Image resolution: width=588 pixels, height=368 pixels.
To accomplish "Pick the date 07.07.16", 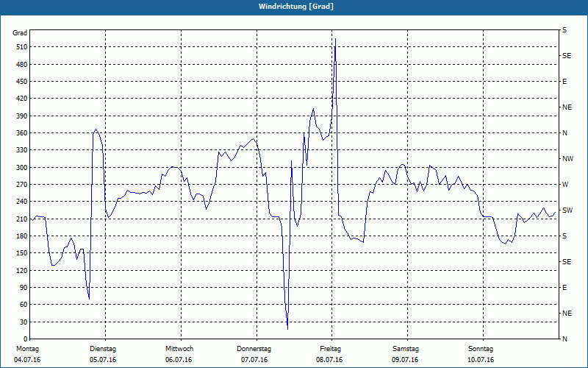I will 254,360.
